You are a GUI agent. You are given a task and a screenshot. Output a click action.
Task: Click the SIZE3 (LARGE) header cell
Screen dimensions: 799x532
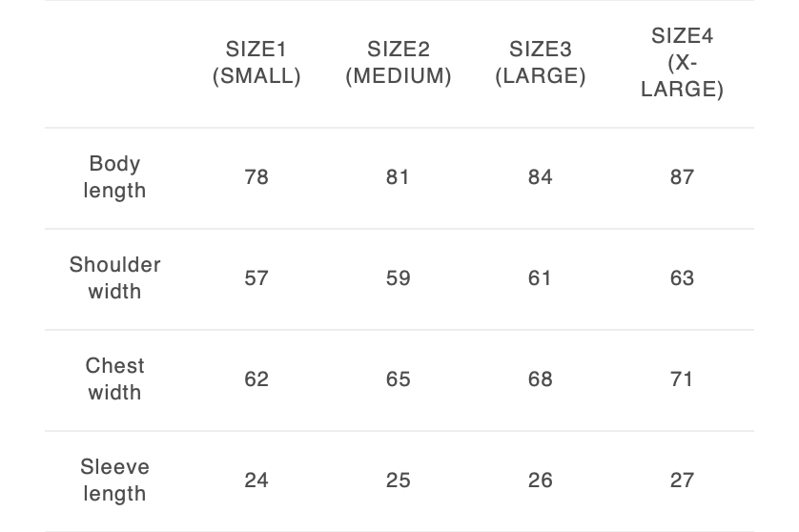coord(540,63)
